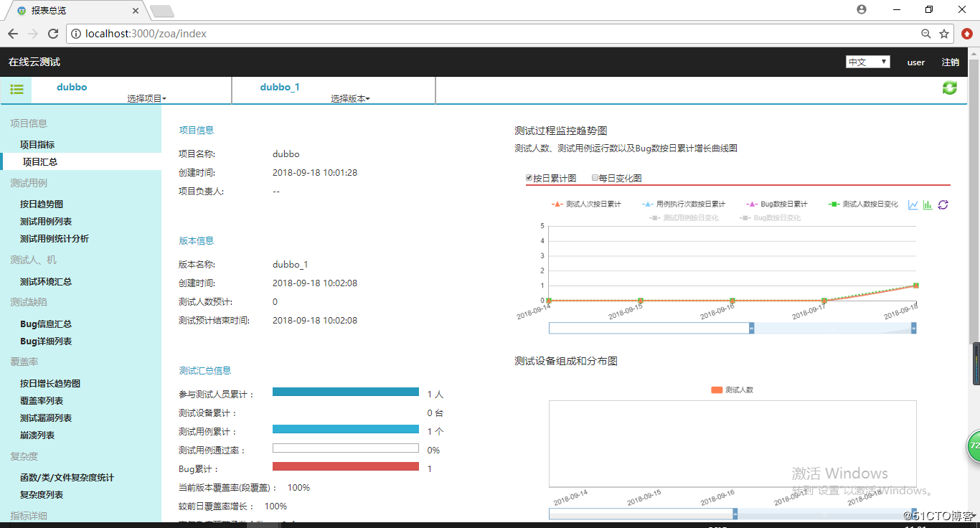Toggle 用例执行次数按日累计 legend series
The height and width of the screenshot is (528, 980).
pos(684,204)
